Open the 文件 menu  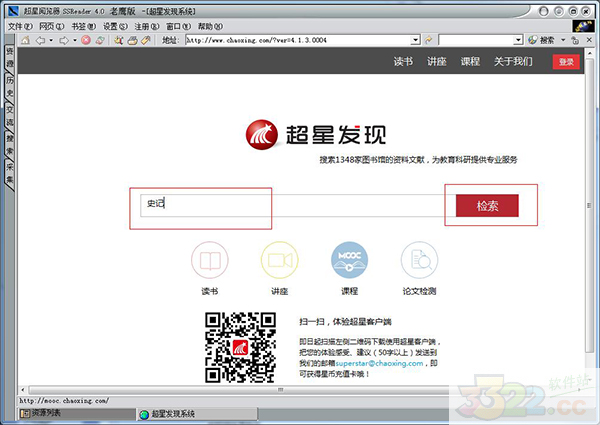[20, 26]
